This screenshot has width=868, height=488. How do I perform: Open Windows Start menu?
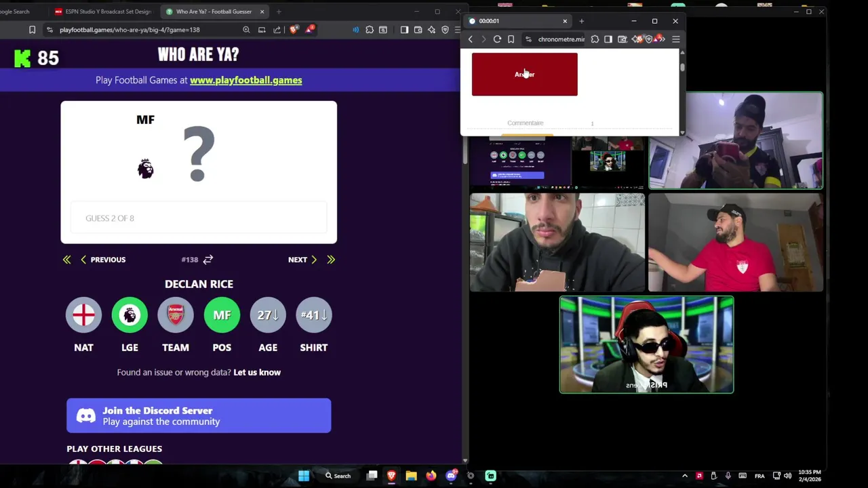coord(304,476)
